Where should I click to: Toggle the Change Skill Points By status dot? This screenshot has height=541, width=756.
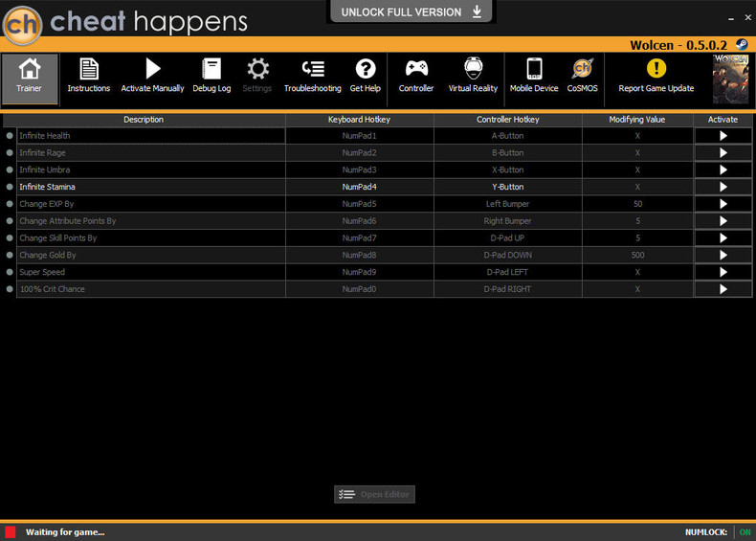pos(10,237)
